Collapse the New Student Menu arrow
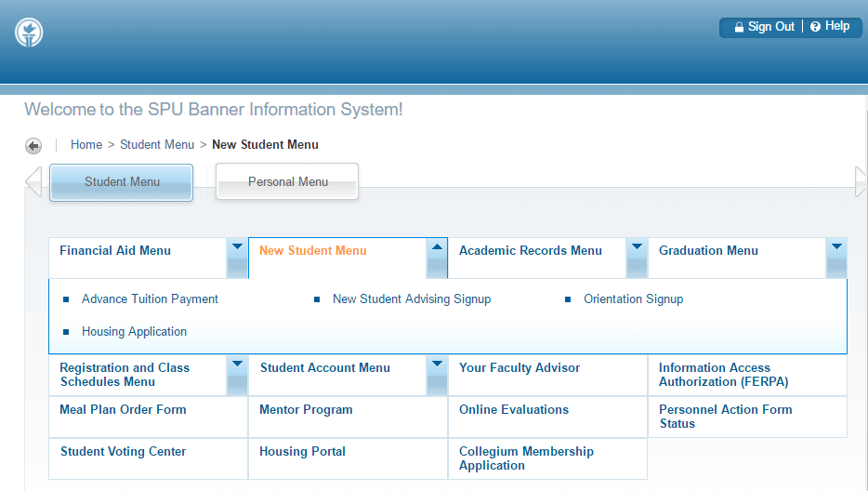868x491 pixels. click(x=437, y=258)
